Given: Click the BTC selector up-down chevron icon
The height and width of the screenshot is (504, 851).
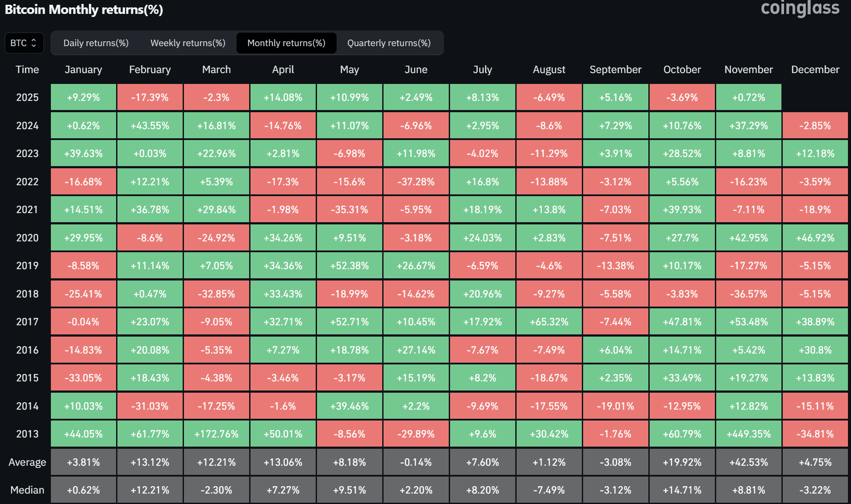Looking at the screenshot, I should click(x=34, y=43).
